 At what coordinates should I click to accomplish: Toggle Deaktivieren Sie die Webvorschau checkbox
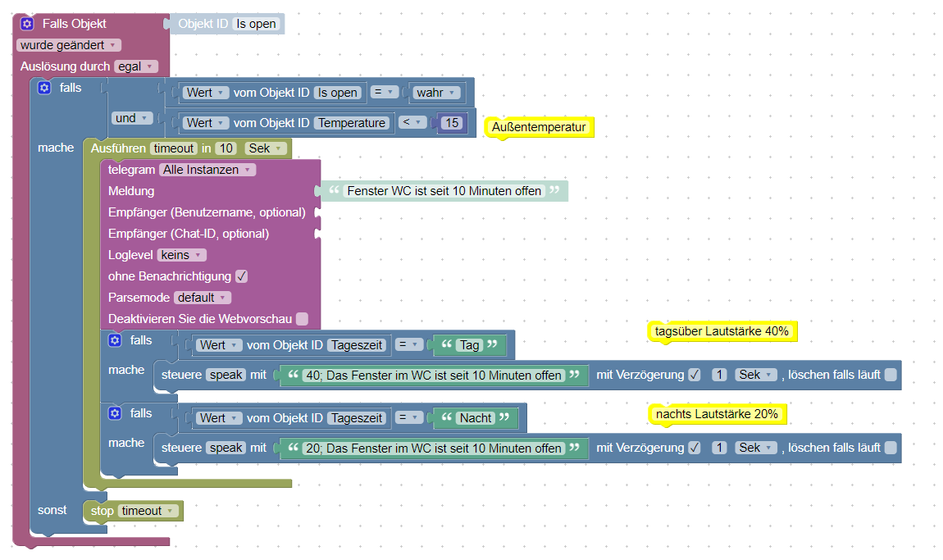click(x=303, y=319)
